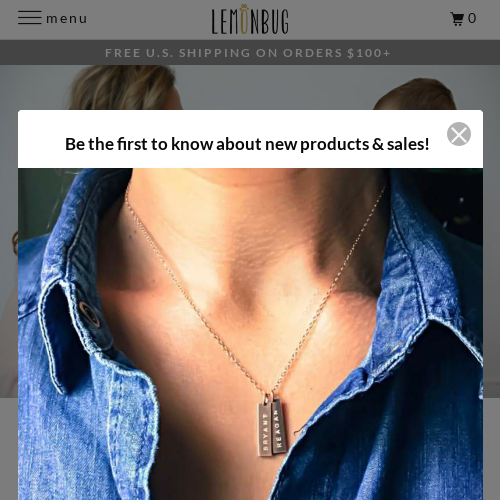This screenshot has width=500, height=500.
Task: Open the hamburger menu icon
Action: pyautogui.click(x=30, y=18)
